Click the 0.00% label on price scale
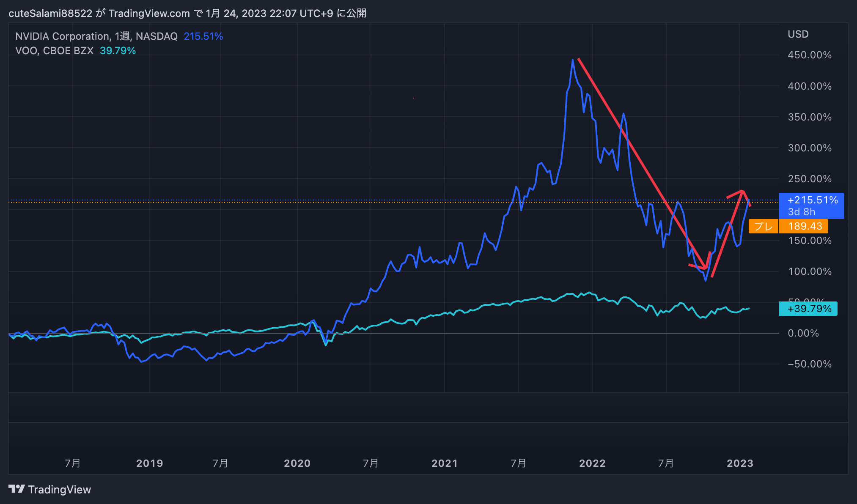Image resolution: width=857 pixels, height=504 pixels. click(803, 333)
